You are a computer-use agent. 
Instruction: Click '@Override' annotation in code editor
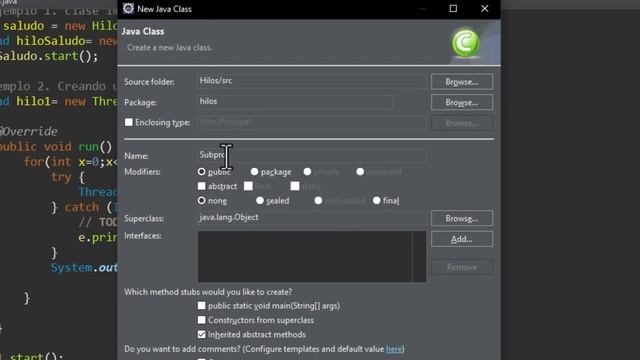pyautogui.click(x=29, y=131)
